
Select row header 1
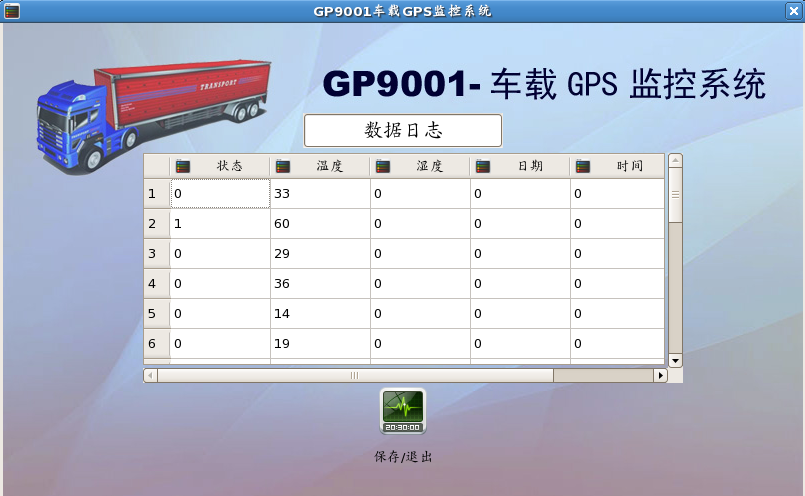(157, 194)
